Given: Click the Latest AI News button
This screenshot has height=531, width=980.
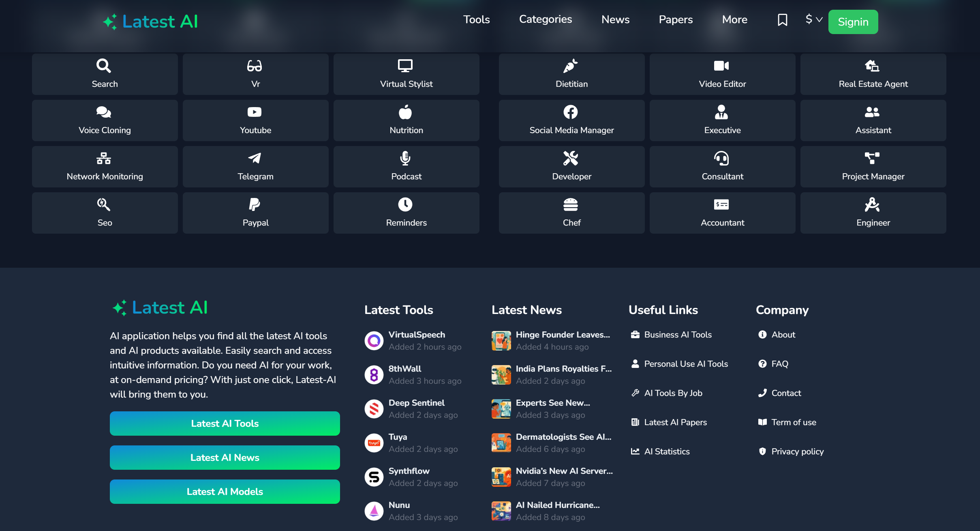Looking at the screenshot, I should pyautogui.click(x=225, y=458).
